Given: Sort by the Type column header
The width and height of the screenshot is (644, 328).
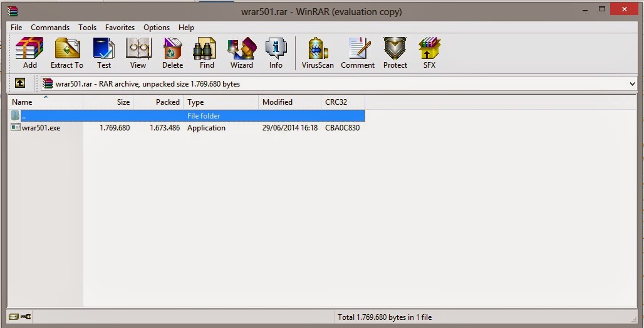Looking at the screenshot, I should click(221, 102).
